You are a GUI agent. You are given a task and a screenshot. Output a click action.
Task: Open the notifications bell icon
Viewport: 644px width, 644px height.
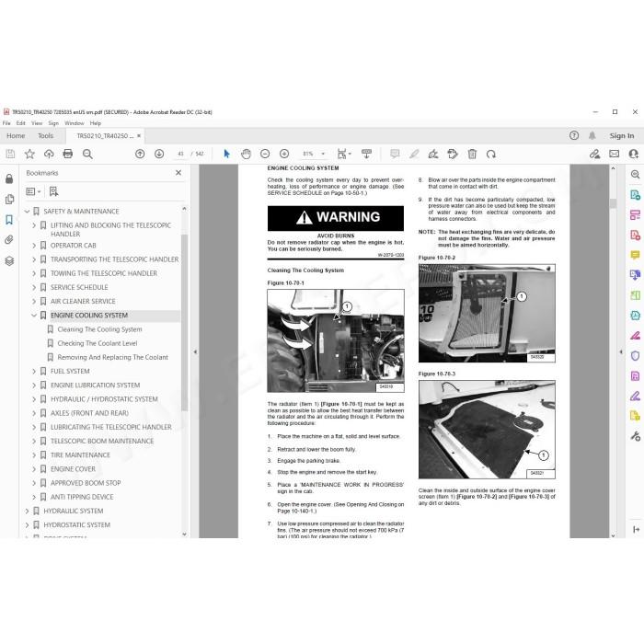pyautogui.click(x=592, y=135)
